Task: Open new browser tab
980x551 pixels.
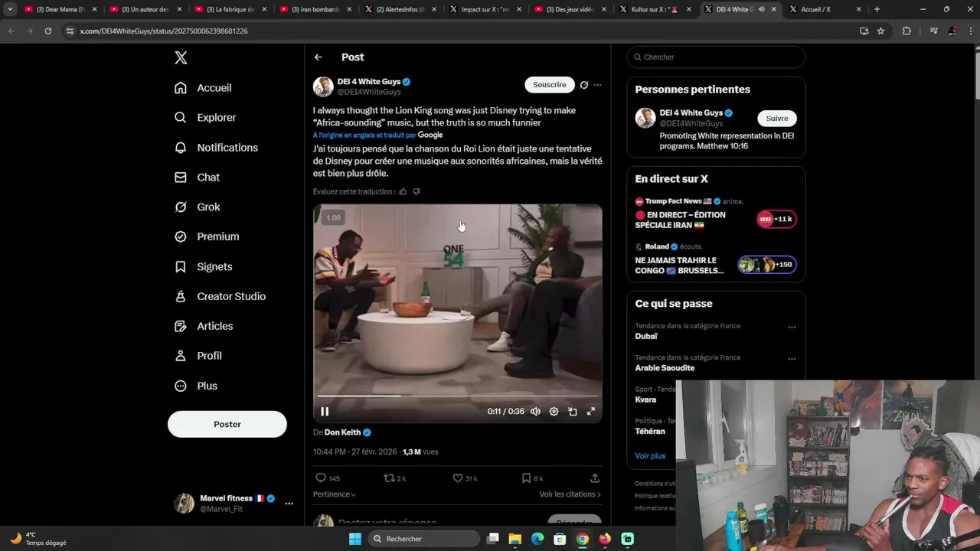Action: [877, 9]
